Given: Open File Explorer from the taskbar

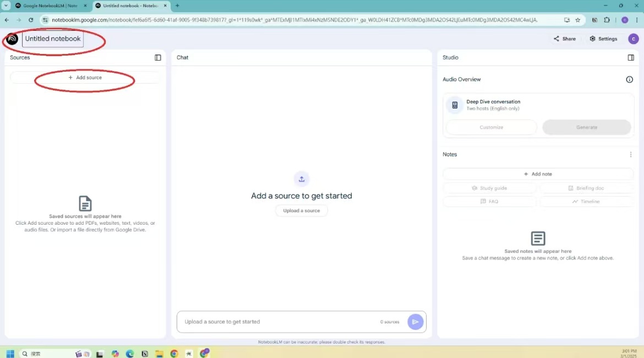Looking at the screenshot, I should 160,354.
